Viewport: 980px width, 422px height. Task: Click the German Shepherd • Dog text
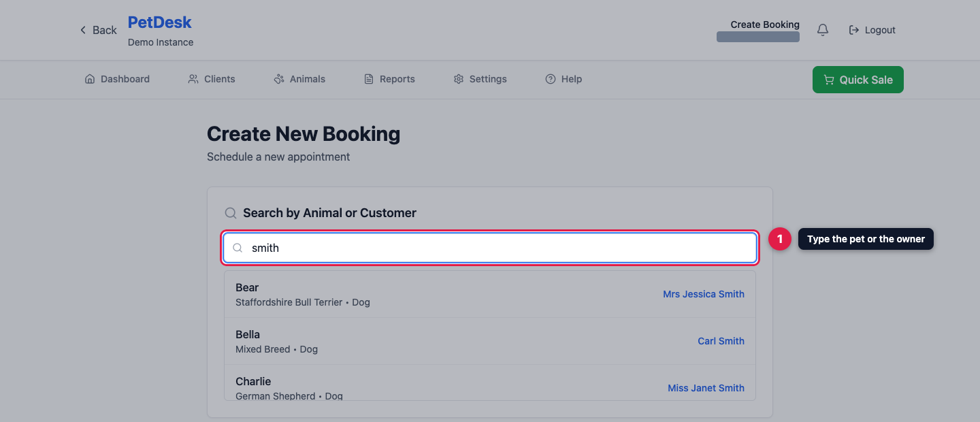[289, 396]
